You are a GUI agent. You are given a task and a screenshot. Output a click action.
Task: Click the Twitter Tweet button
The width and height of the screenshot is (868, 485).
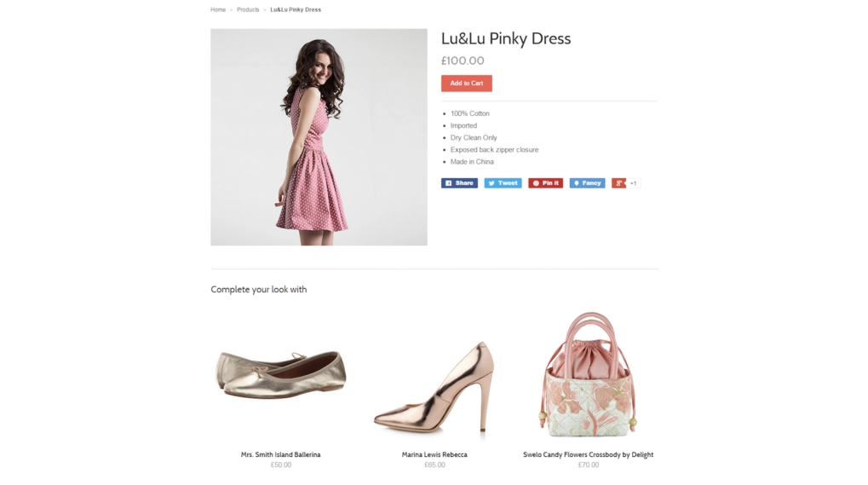[503, 183]
